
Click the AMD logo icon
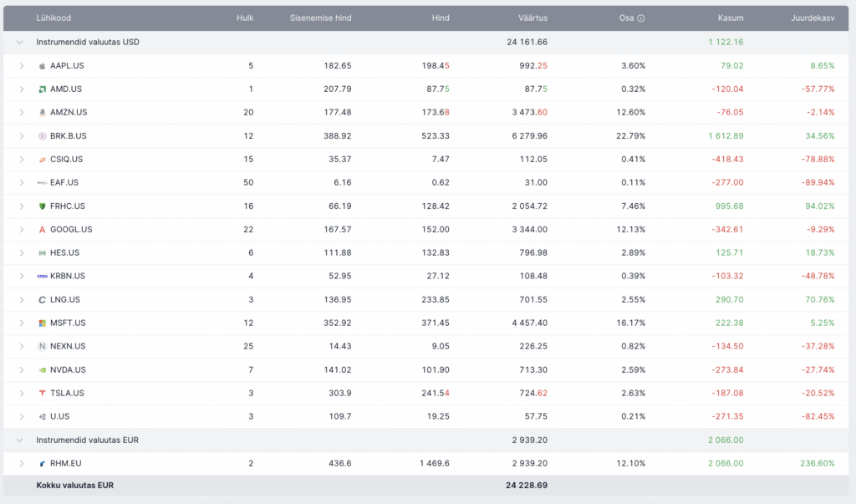coord(42,89)
